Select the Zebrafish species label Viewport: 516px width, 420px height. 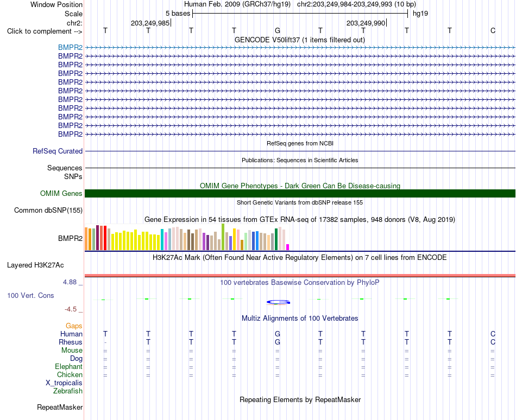coord(68,391)
